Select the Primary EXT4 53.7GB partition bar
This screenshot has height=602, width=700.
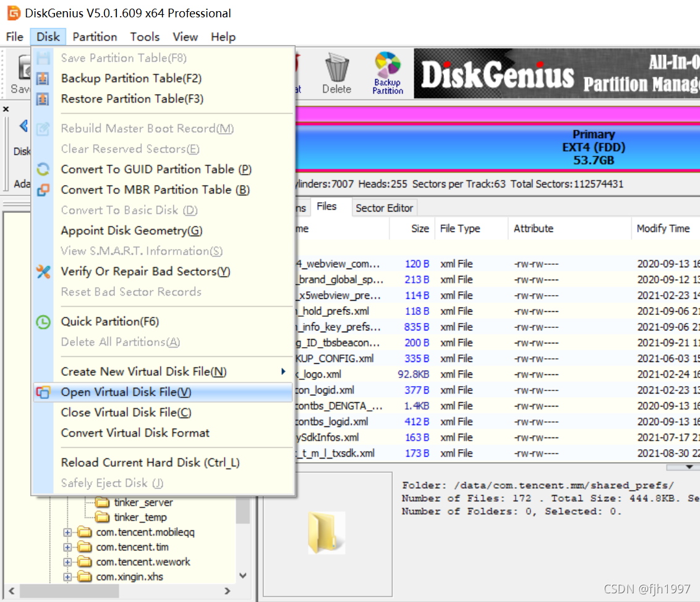click(x=498, y=147)
